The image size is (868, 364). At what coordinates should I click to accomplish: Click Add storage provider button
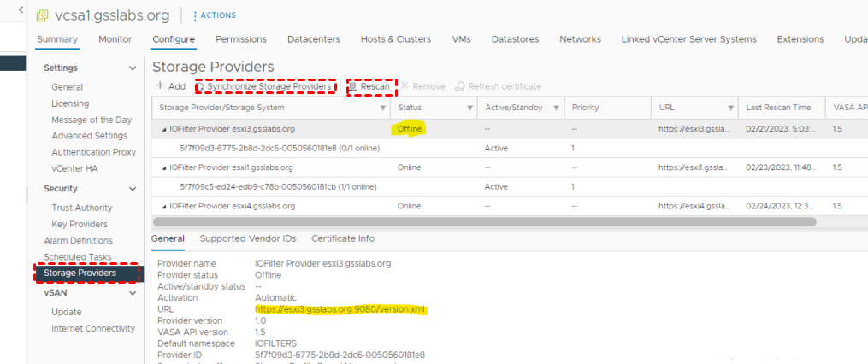(170, 86)
